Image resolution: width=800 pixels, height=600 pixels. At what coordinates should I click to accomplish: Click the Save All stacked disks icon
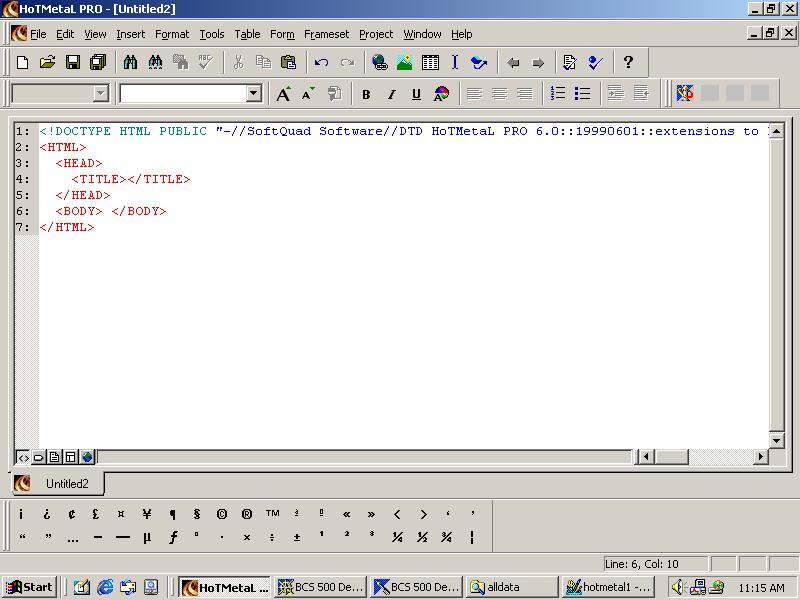[x=97, y=63]
